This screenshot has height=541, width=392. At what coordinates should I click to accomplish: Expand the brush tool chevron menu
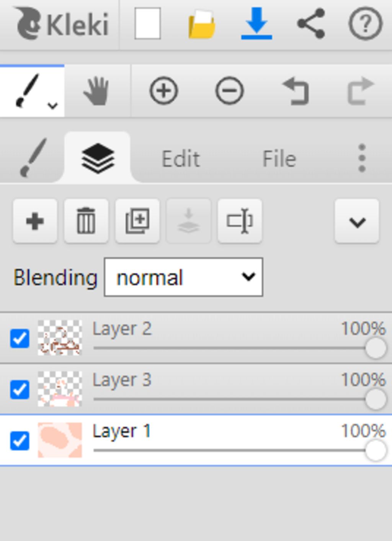(x=52, y=106)
